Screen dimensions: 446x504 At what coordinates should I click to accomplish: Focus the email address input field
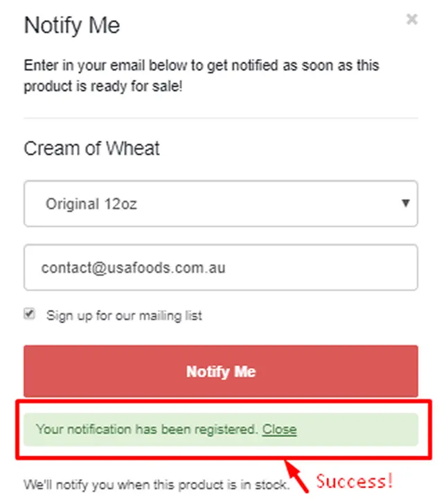point(220,267)
